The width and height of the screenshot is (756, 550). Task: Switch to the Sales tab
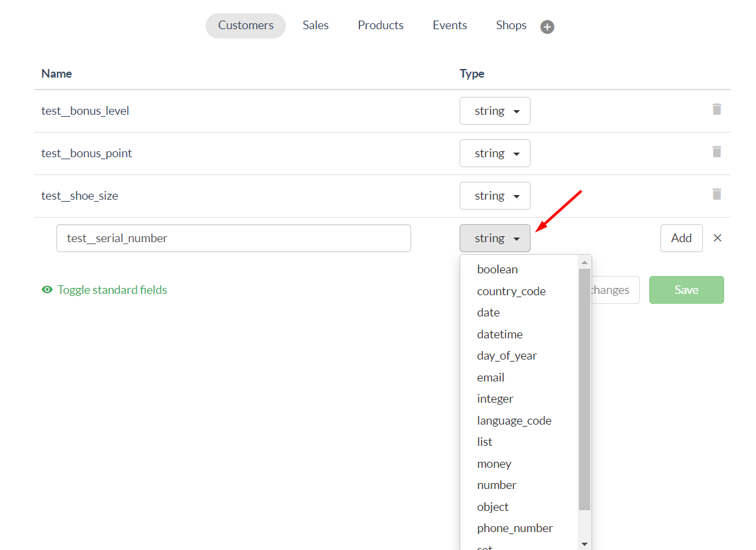(x=315, y=26)
